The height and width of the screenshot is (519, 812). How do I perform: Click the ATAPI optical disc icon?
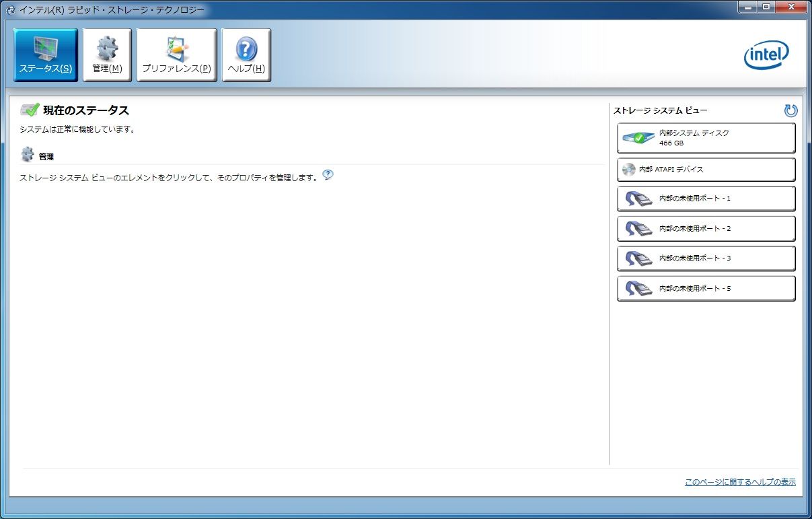(628, 170)
